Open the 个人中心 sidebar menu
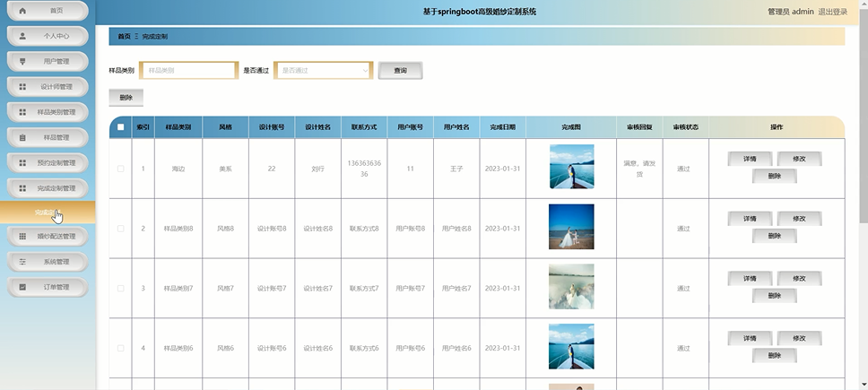This screenshot has width=868, height=390. 48,36
